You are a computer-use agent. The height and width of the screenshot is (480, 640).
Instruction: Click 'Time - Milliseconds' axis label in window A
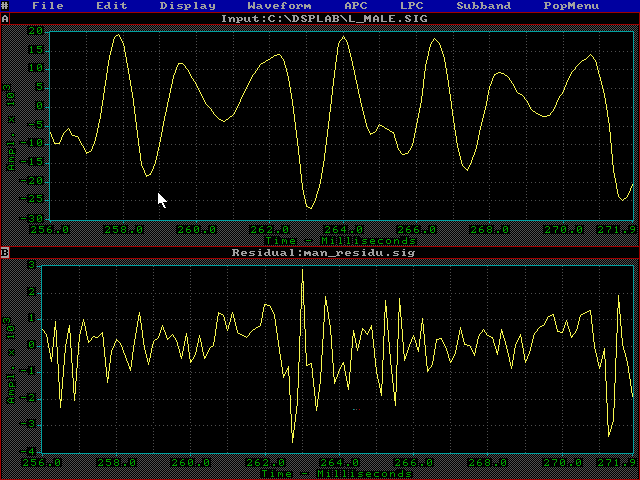[340, 241]
